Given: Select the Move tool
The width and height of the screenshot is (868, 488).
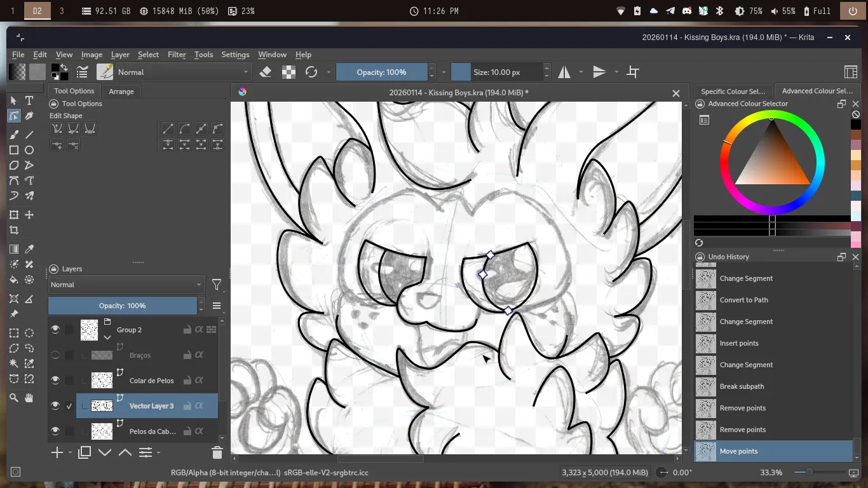Looking at the screenshot, I should coord(29,215).
